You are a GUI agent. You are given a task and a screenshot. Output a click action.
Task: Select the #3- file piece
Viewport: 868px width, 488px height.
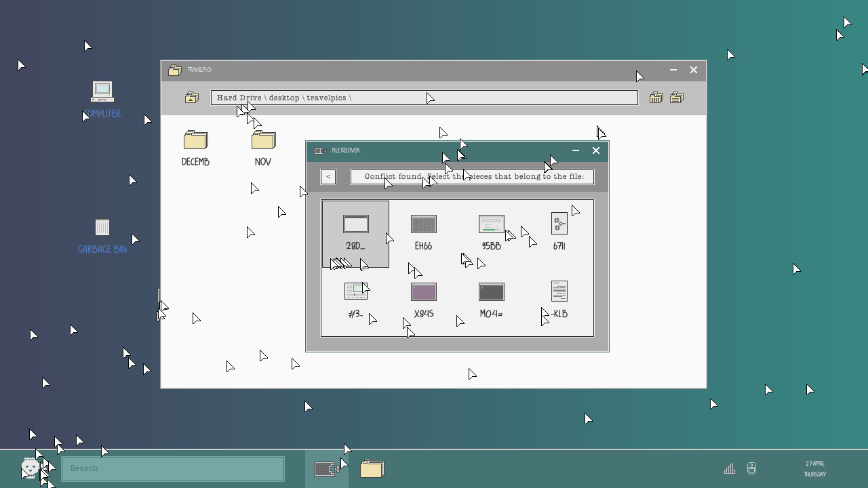tap(355, 302)
